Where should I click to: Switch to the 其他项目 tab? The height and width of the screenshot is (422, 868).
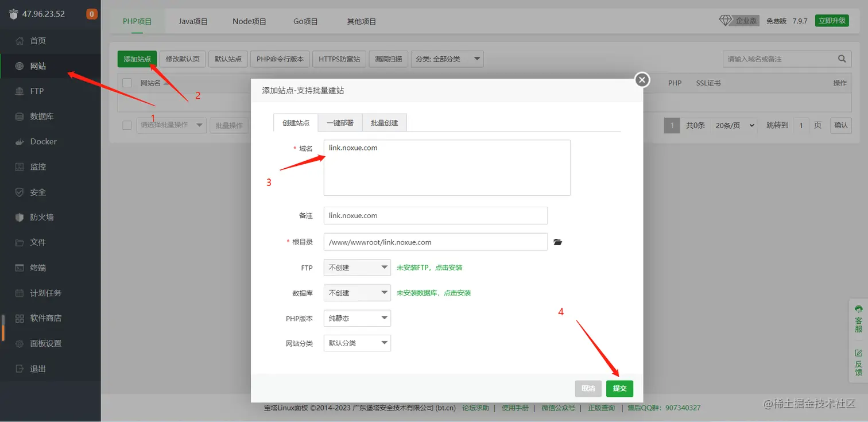click(x=361, y=21)
